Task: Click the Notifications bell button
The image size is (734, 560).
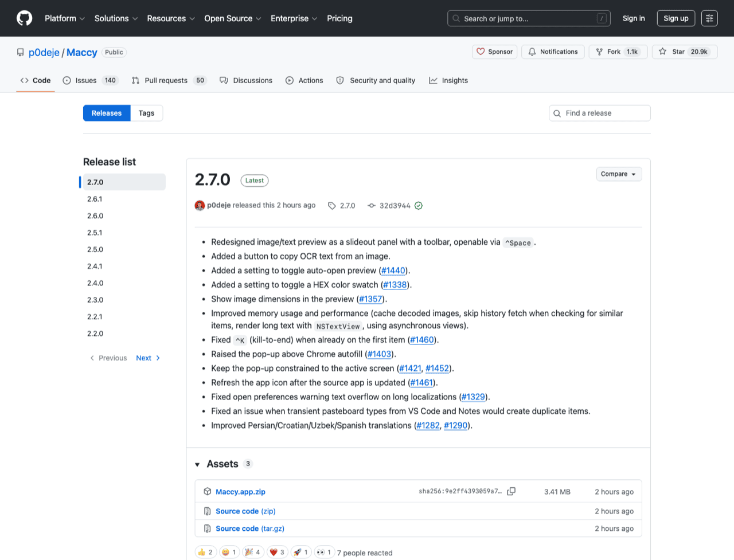Action: pyautogui.click(x=553, y=52)
